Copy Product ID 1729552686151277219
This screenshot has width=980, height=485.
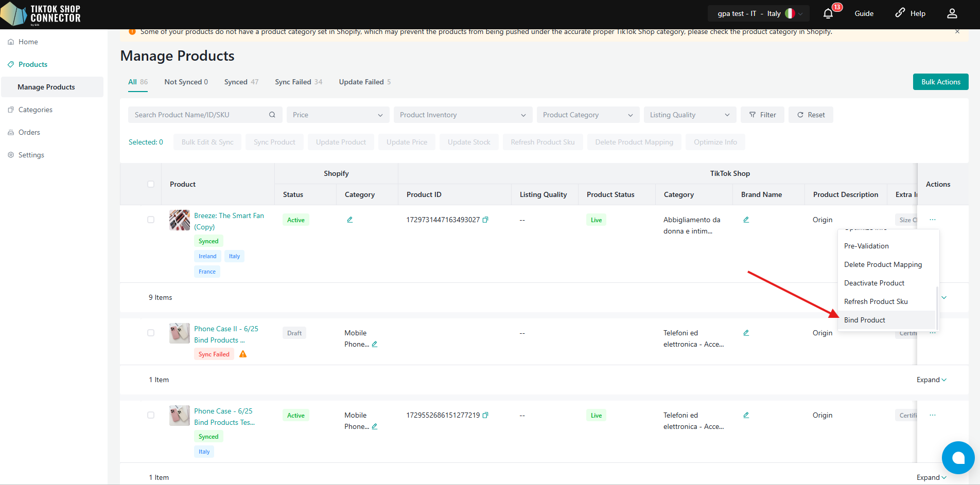[x=485, y=415]
